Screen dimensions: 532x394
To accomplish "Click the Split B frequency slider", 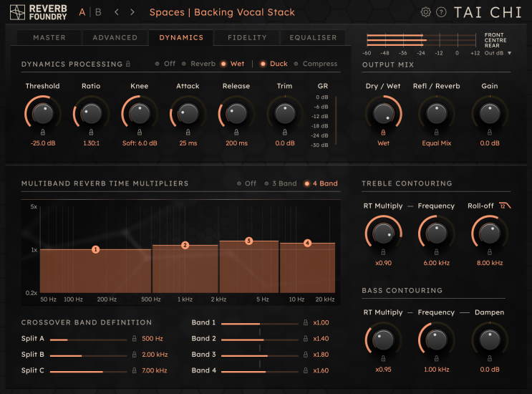I will [89, 355].
